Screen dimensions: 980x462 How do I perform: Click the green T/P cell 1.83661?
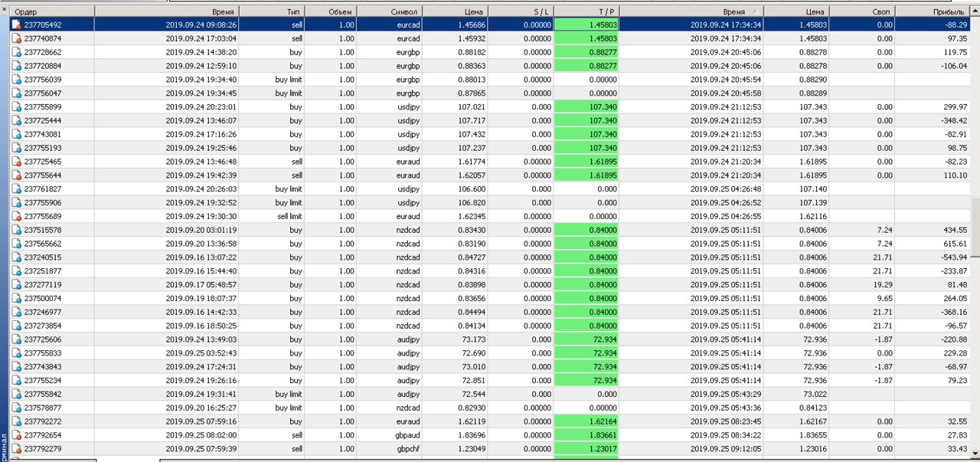(x=586, y=435)
